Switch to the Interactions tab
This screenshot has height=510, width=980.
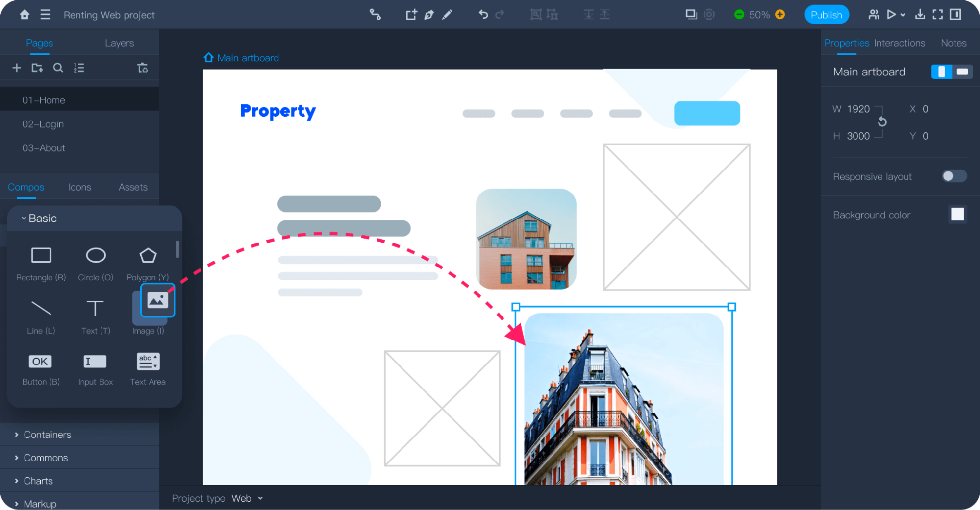[899, 43]
